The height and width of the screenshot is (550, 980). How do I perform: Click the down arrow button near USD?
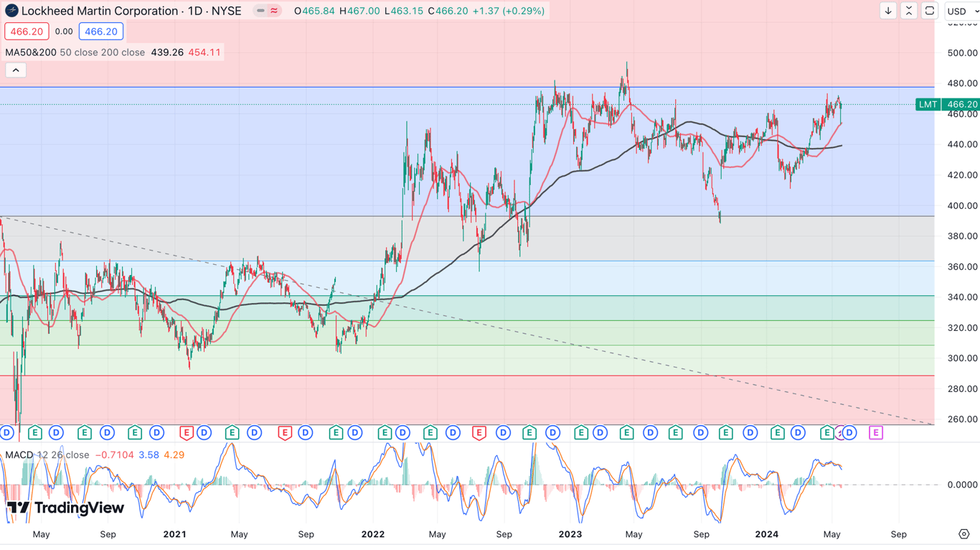point(888,11)
